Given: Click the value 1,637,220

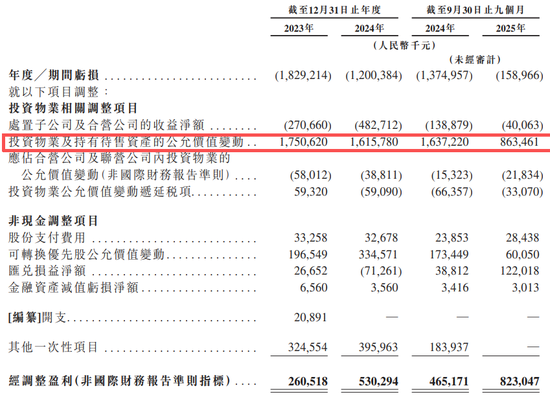Looking at the screenshot, I should pos(444,142).
